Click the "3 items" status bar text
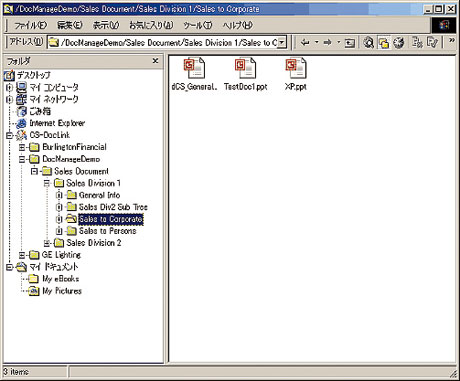The height and width of the screenshot is (381, 460). pyautogui.click(x=16, y=371)
